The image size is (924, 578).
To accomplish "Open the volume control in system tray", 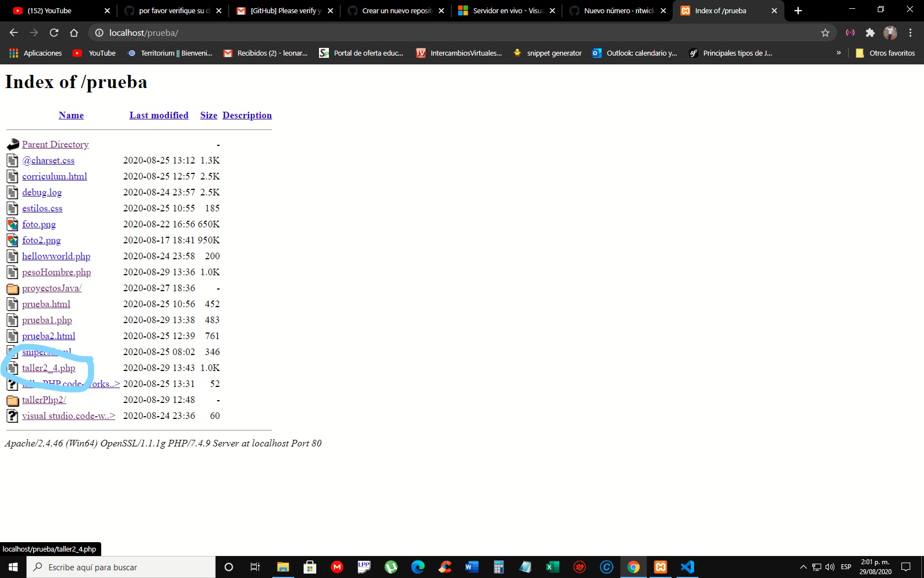I will (x=830, y=567).
